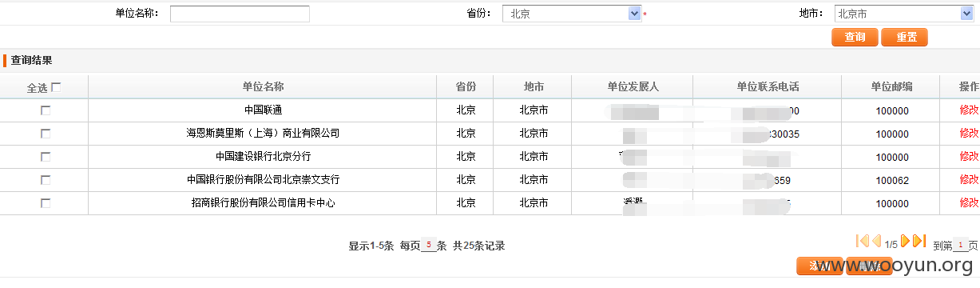Check the 招商银行股份有限公司信用卡中心 row checkbox
This screenshot has height=288, width=980.
[x=46, y=203]
